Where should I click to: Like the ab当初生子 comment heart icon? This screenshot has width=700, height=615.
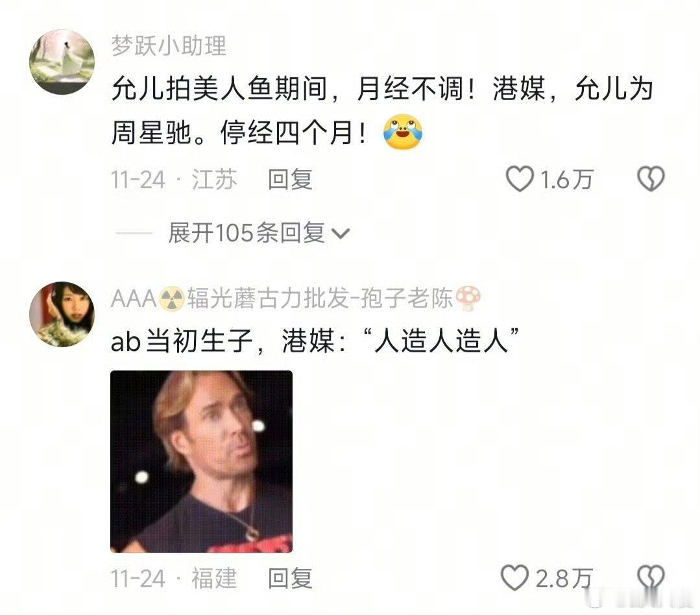514,577
